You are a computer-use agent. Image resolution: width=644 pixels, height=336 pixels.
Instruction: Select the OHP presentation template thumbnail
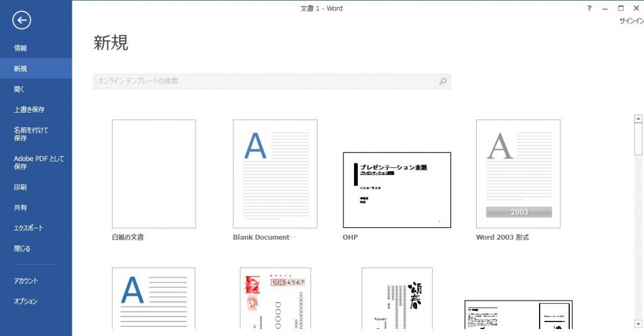tap(397, 190)
